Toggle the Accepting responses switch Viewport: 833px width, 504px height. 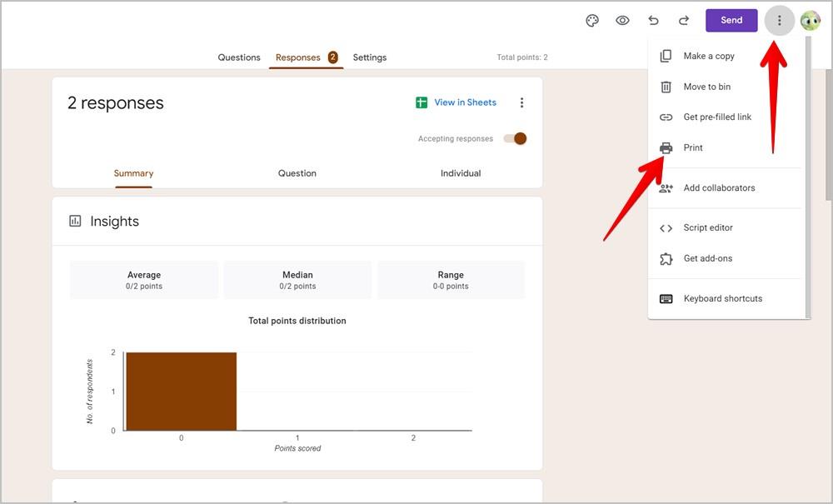[x=515, y=138]
